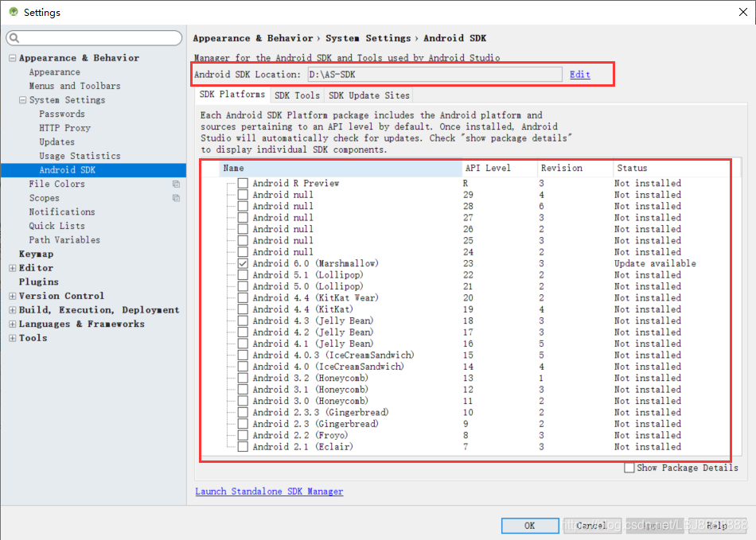Switch to the SDK Platforms tab
Image resolution: width=756 pixels, height=540 pixels.
click(x=232, y=95)
